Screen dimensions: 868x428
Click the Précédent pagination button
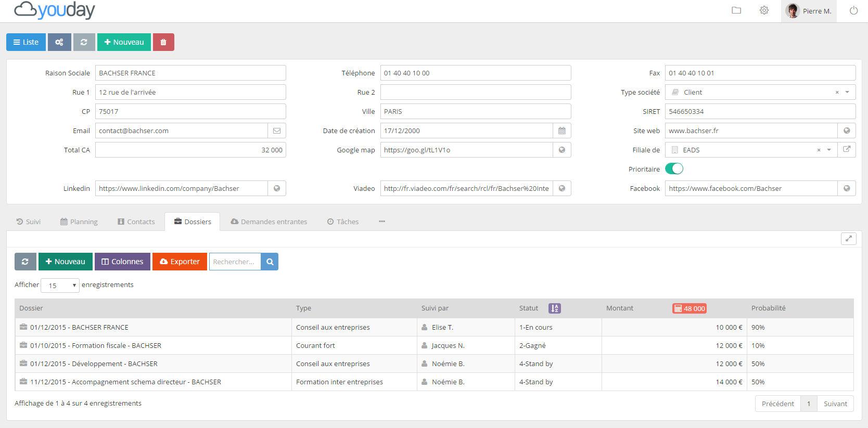tap(777, 404)
